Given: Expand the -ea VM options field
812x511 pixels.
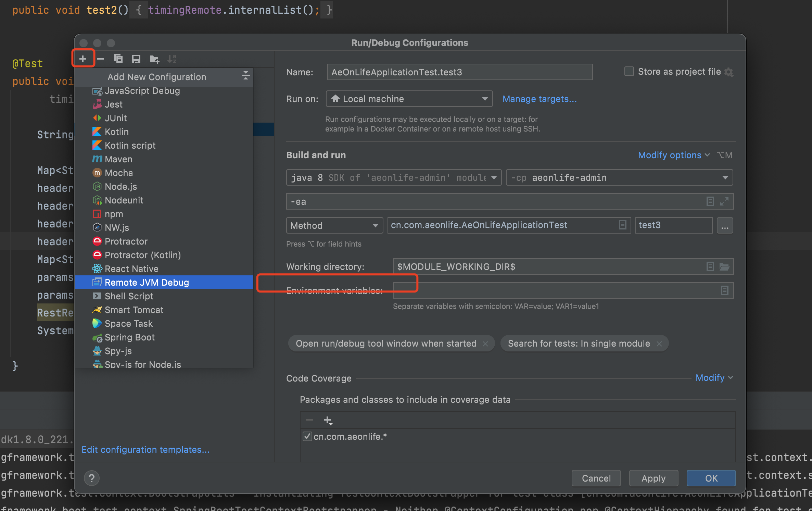Looking at the screenshot, I should pyautogui.click(x=724, y=201).
